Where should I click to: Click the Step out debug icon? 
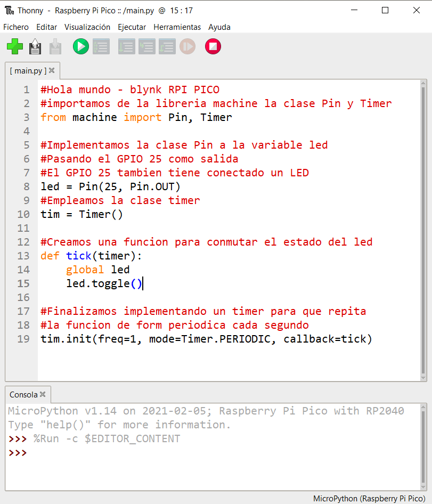click(x=167, y=47)
